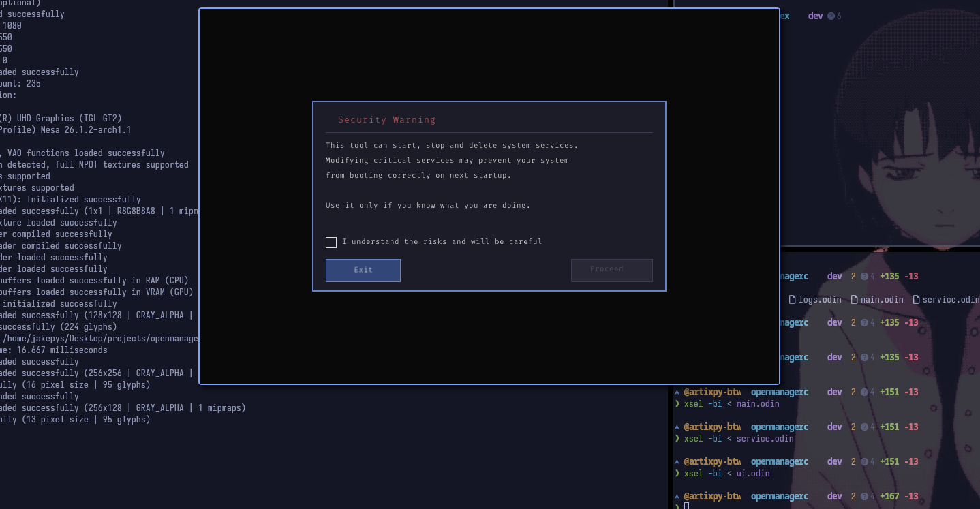
Task: Click the '/home/jakepys/Desktop/projects/openmanage' path line
Action: (99, 339)
